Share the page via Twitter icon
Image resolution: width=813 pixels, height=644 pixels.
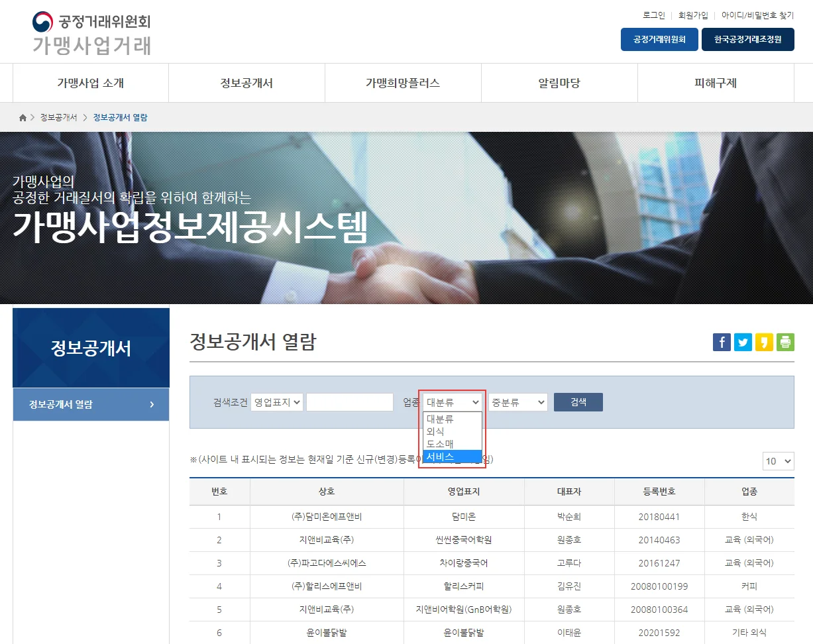(x=743, y=343)
